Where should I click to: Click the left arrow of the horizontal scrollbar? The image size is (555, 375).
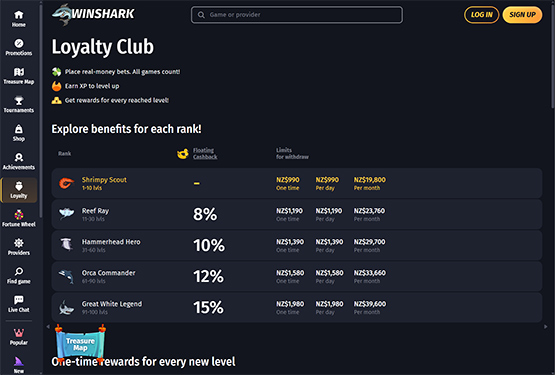click(x=48, y=326)
